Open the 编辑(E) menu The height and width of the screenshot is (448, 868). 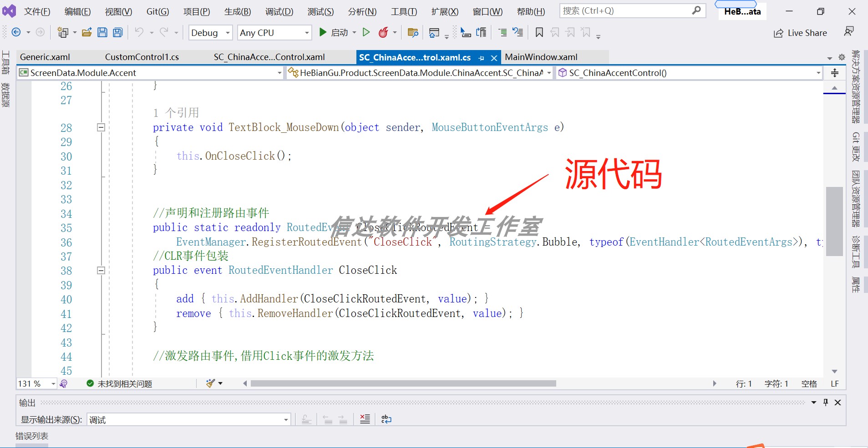77,12
